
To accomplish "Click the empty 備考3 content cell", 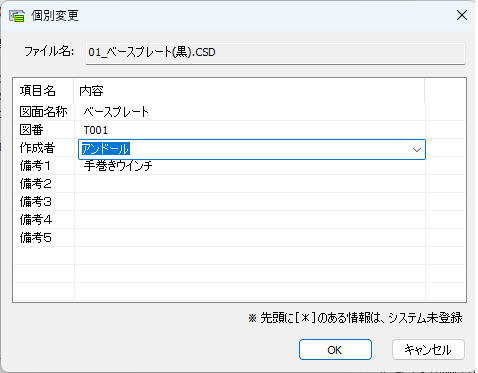I will point(250,202).
